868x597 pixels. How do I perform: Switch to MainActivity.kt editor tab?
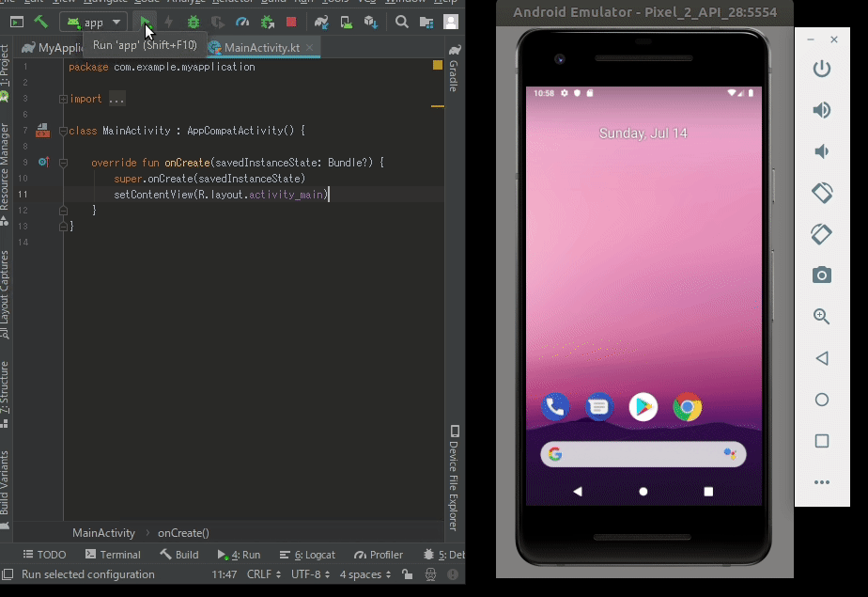[x=261, y=48]
